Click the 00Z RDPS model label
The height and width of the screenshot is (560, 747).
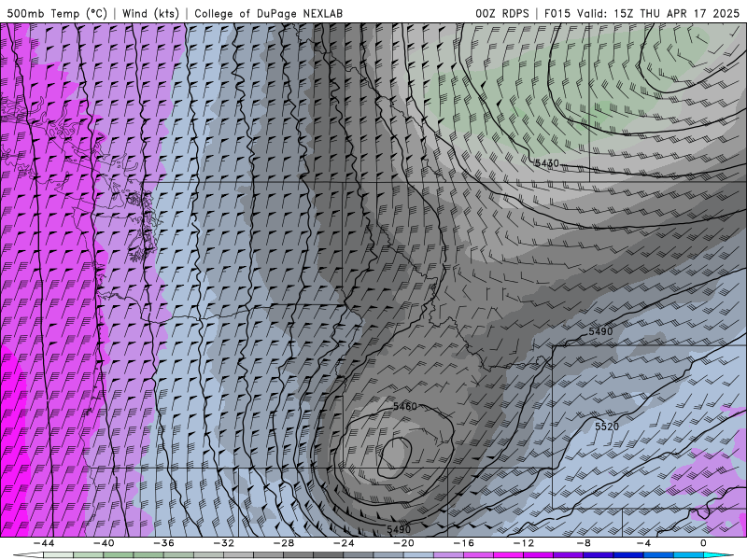502,13
